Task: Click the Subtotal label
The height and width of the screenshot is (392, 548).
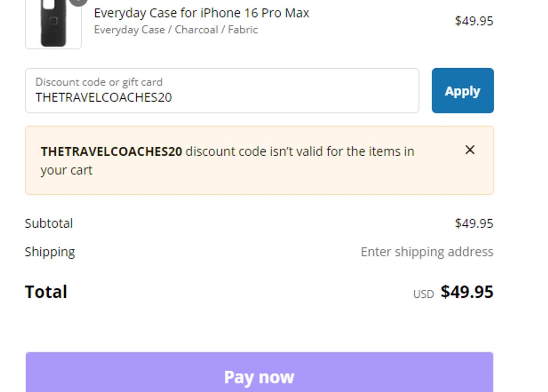Action: [x=49, y=223]
